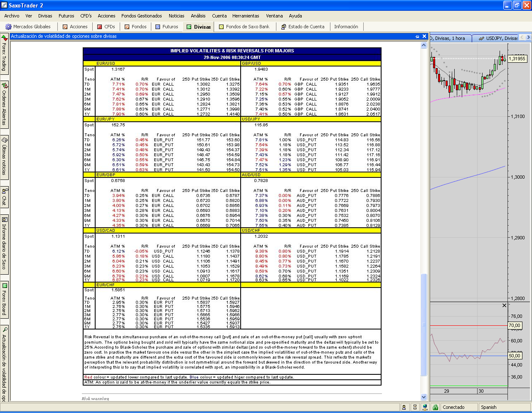Show previous chart tabs with left arrow
Viewport: 532px width, 413px height.
[x=522, y=37]
